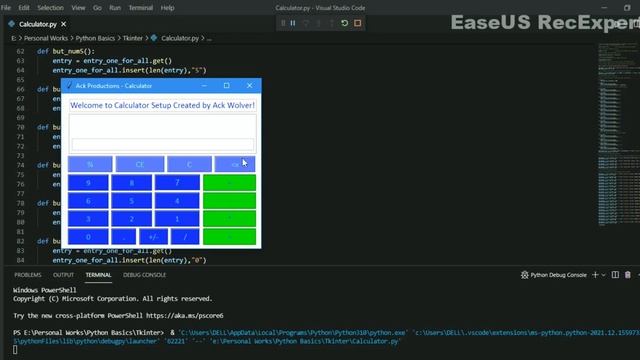Open the Terminal menu

coord(140,8)
